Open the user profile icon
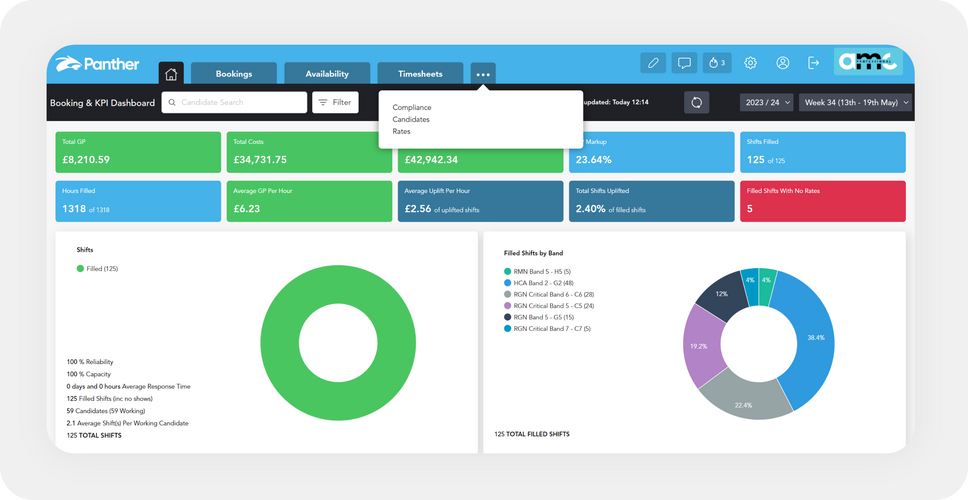The width and height of the screenshot is (968, 500). pos(783,63)
